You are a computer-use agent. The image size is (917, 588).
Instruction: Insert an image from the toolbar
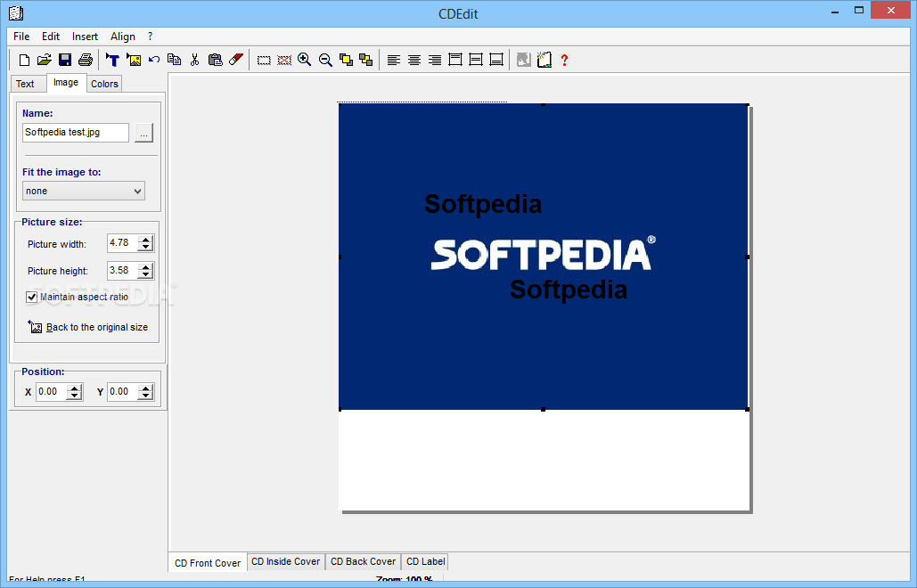(x=134, y=60)
